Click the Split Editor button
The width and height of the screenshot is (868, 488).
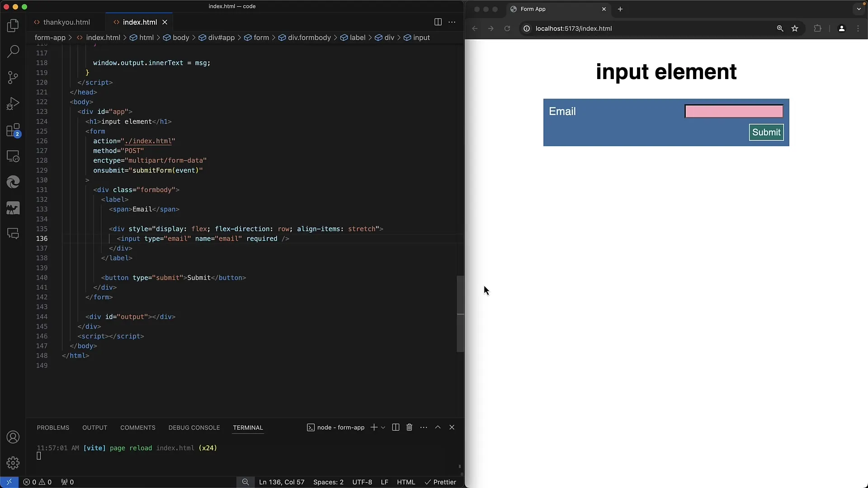(x=438, y=22)
